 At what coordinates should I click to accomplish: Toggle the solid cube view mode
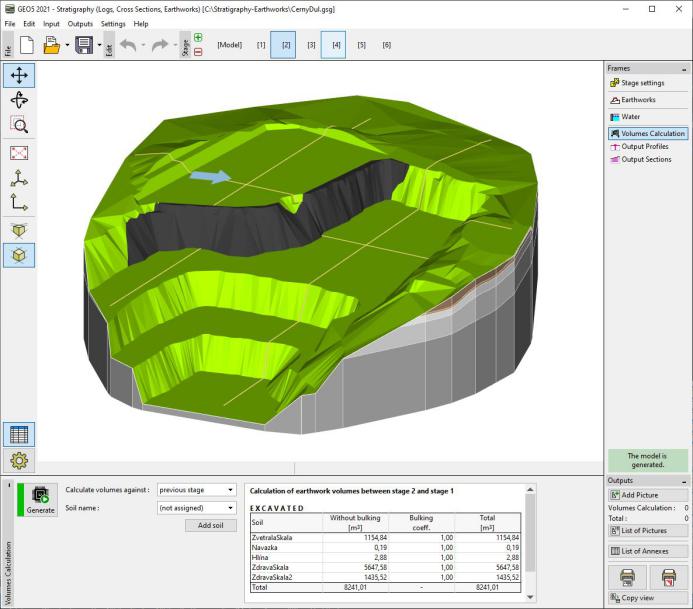[x=19, y=230]
